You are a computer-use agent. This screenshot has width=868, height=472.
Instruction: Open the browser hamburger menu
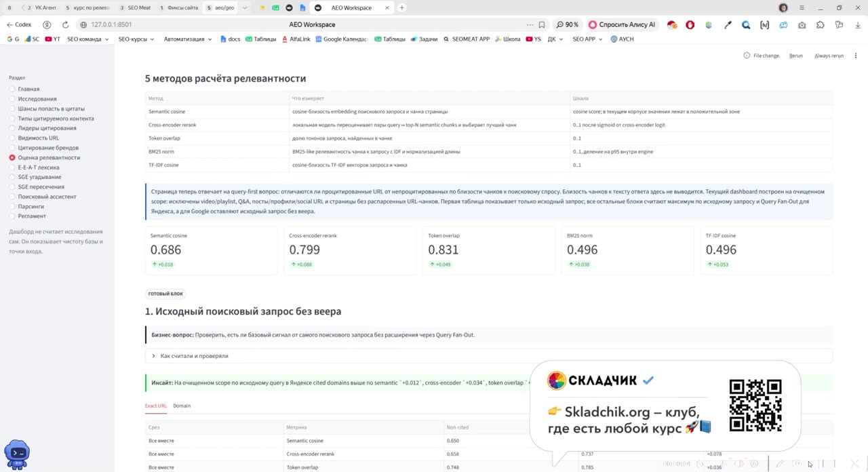click(802, 7)
